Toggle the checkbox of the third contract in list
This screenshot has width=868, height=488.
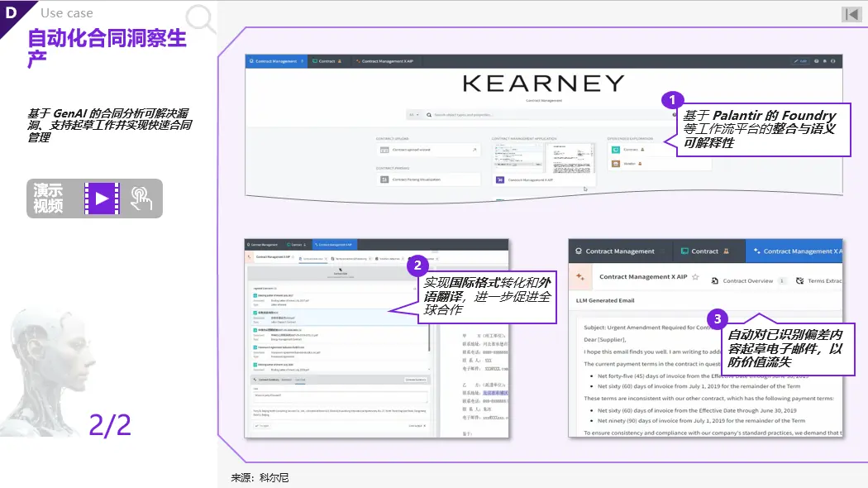coord(255,329)
